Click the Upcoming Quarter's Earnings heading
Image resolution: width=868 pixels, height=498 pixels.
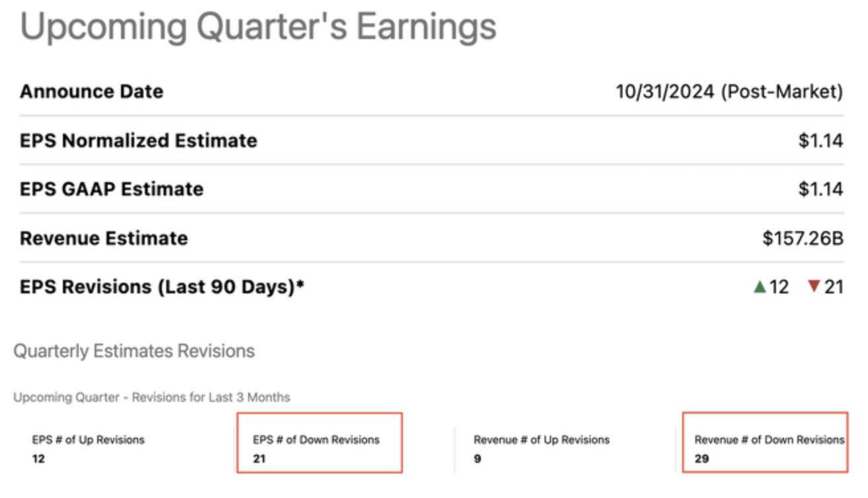coord(258,27)
